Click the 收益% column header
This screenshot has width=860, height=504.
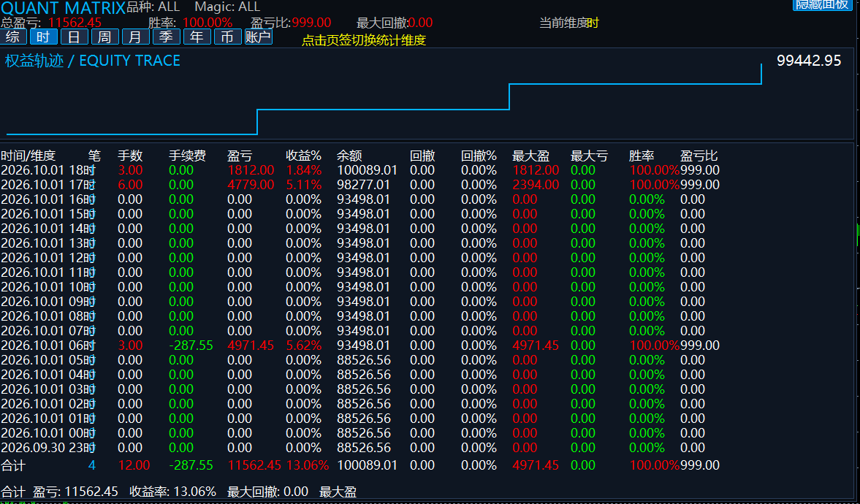[303, 156]
